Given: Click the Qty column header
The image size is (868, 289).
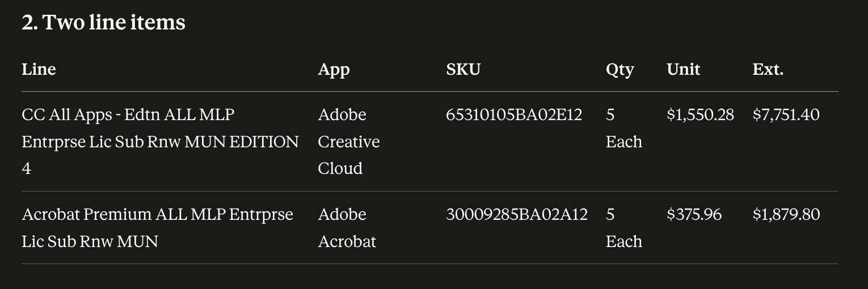Looking at the screenshot, I should click(x=620, y=70).
